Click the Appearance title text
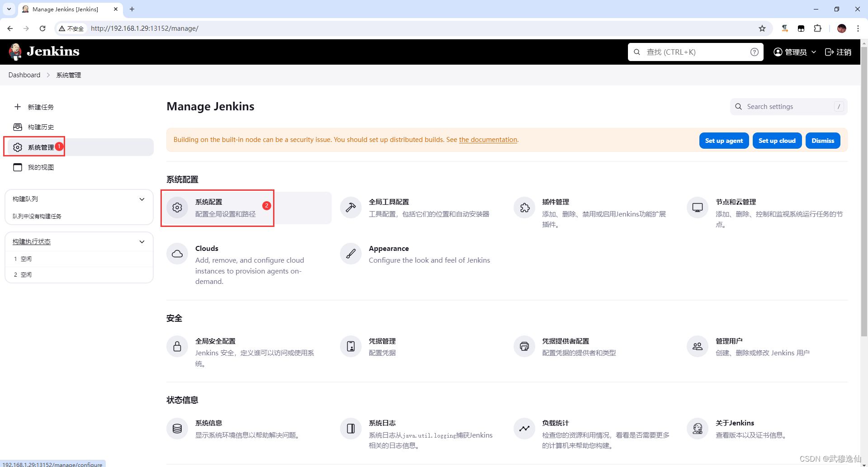Screen dimensions: 868x467 pyautogui.click(x=389, y=248)
